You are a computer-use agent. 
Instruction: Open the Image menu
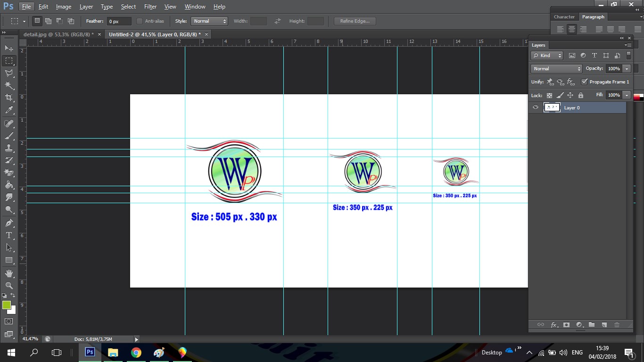[x=64, y=7]
